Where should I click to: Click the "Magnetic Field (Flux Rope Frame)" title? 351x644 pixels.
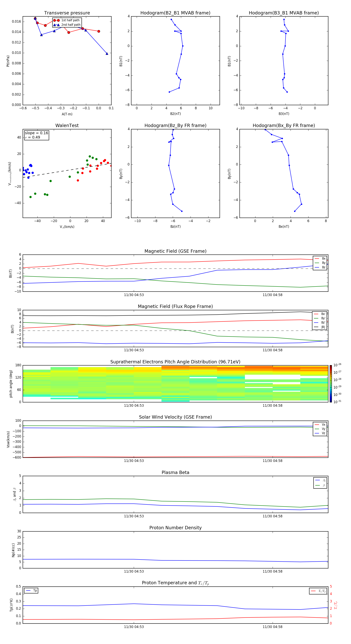point(175,307)
